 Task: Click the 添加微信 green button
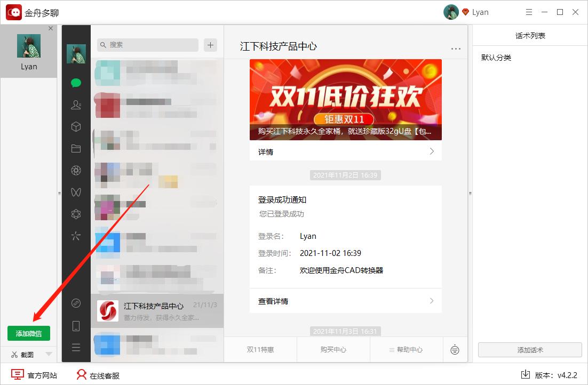coord(29,333)
